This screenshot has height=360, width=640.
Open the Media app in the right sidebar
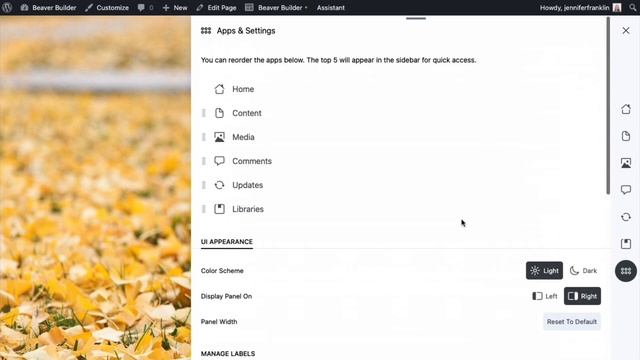pyautogui.click(x=626, y=163)
